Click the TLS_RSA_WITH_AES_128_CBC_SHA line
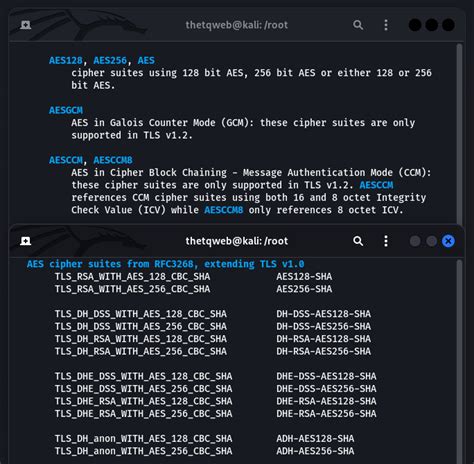Viewport: 474px width, 464px height. point(132,277)
